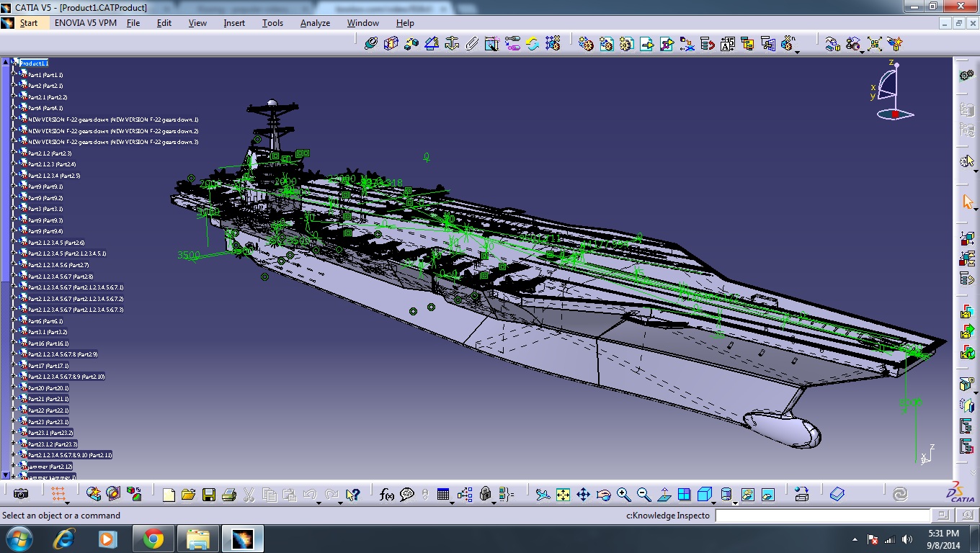Open the Insert menu
Image resolution: width=980 pixels, height=553 pixels.
pyautogui.click(x=234, y=23)
